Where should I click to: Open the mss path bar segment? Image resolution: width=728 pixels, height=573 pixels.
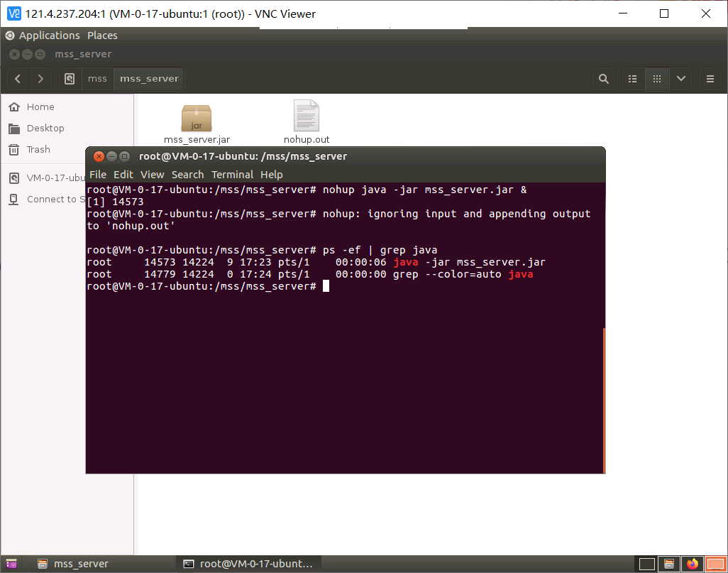pyautogui.click(x=97, y=79)
